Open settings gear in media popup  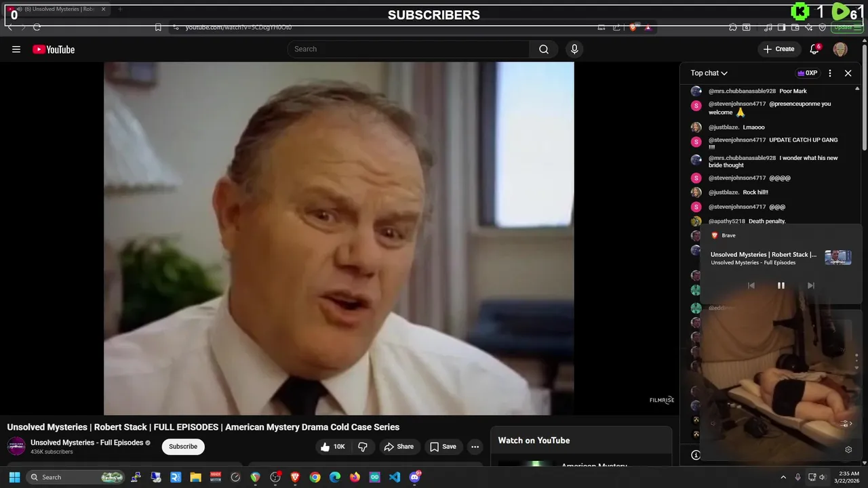tap(848, 449)
